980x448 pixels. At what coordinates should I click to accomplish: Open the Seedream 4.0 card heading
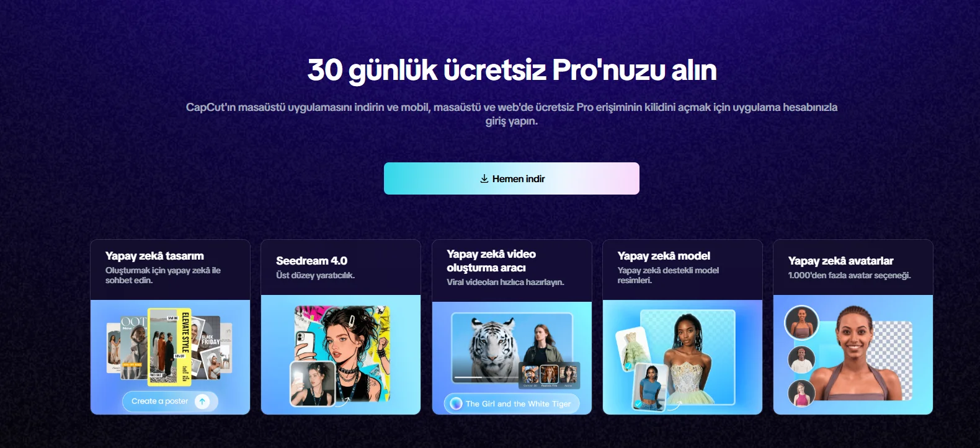coord(311,261)
